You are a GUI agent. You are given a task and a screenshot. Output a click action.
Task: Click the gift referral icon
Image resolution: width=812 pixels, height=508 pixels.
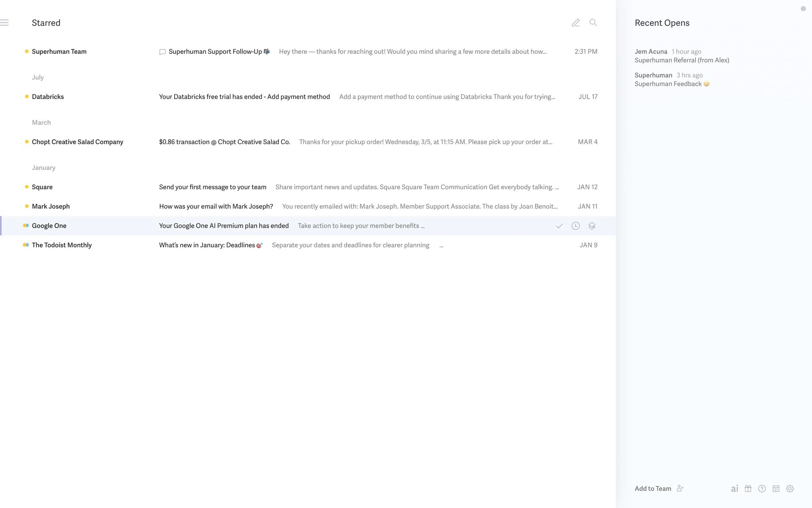[748, 489]
